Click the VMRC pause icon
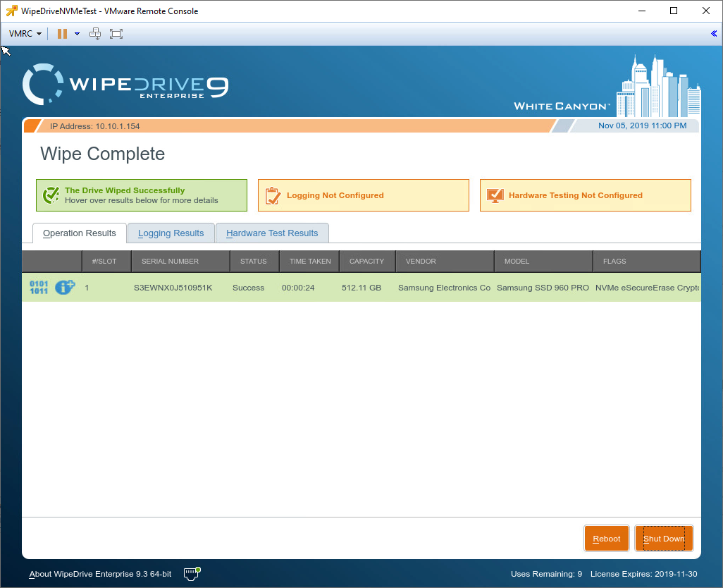The image size is (723, 588). point(62,34)
